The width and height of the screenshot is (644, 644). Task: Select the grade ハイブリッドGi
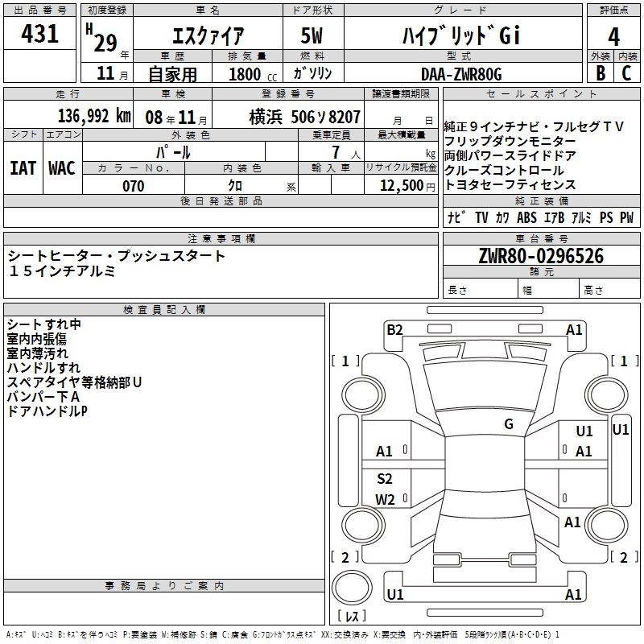pos(461,35)
